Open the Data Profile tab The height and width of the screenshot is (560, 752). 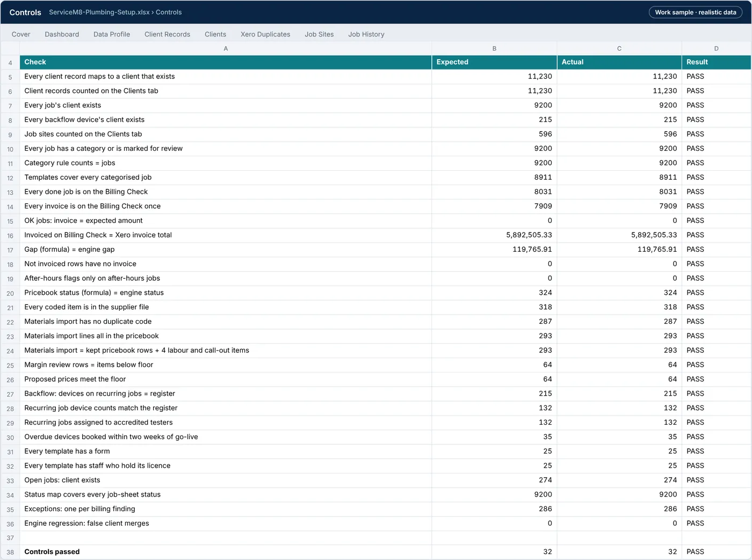point(112,34)
